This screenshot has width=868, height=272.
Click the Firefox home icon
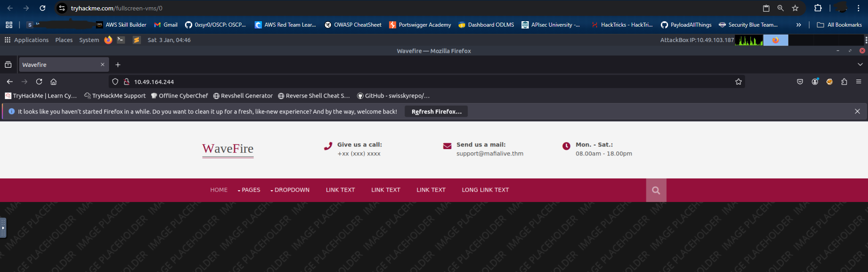click(x=53, y=82)
